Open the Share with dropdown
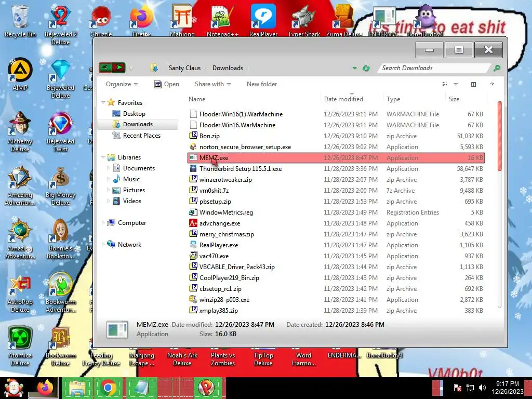532x399 pixels. pyautogui.click(x=212, y=84)
